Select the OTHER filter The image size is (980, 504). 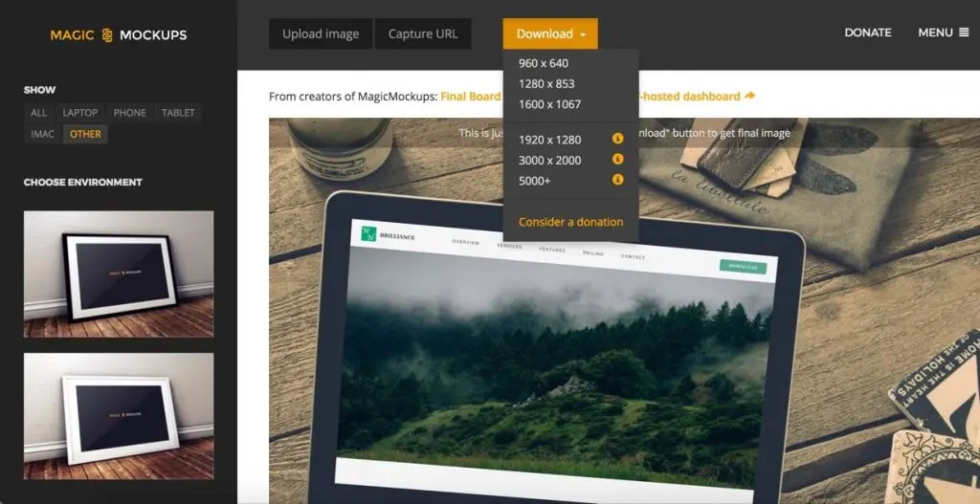(x=85, y=134)
